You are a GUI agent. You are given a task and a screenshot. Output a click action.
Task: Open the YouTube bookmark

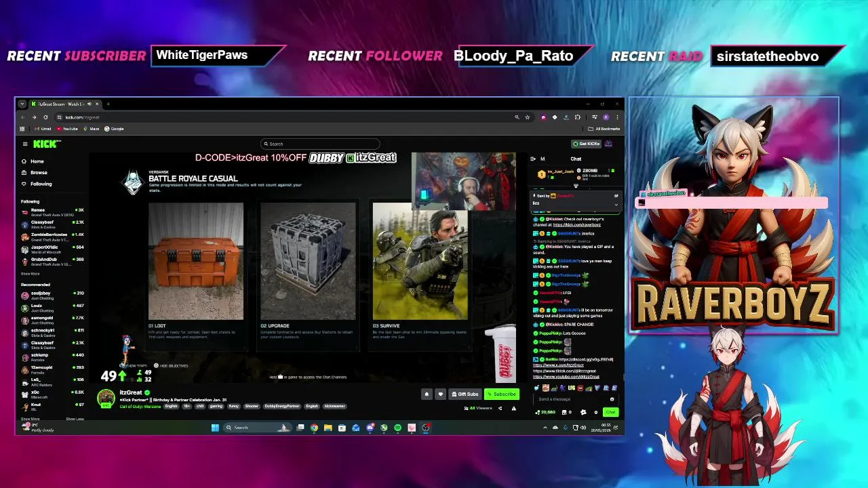point(67,129)
